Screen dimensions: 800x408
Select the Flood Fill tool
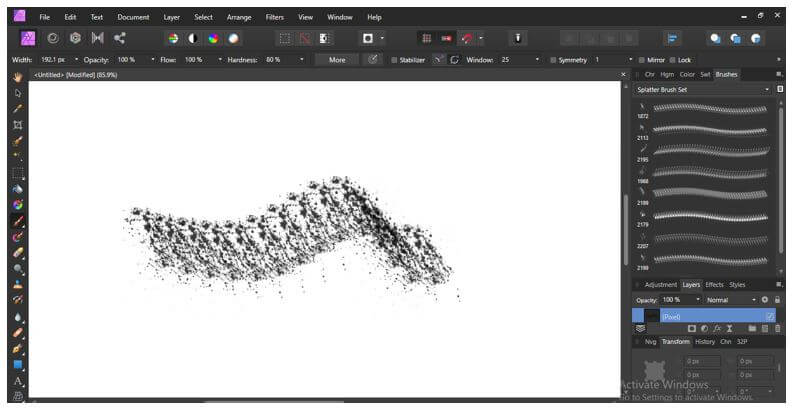(18, 189)
